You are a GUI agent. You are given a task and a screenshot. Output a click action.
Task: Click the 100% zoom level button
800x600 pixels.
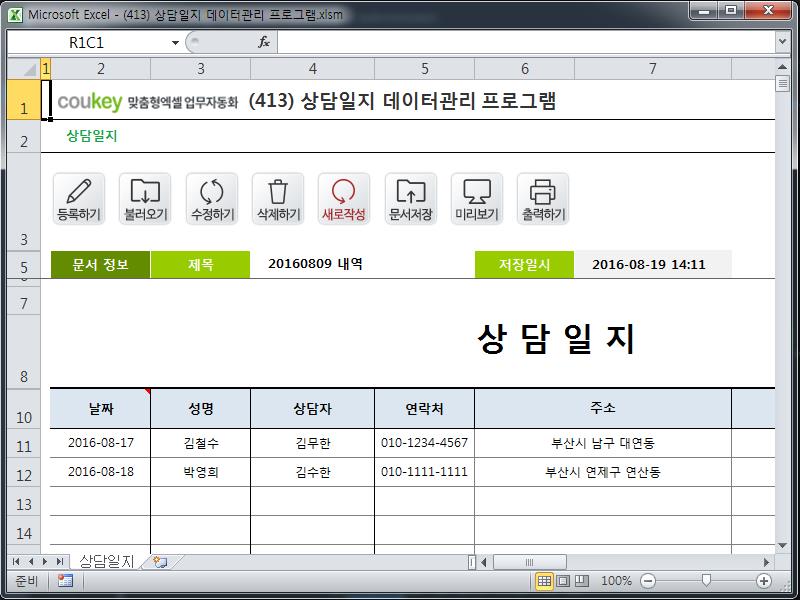(x=616, y=581)
